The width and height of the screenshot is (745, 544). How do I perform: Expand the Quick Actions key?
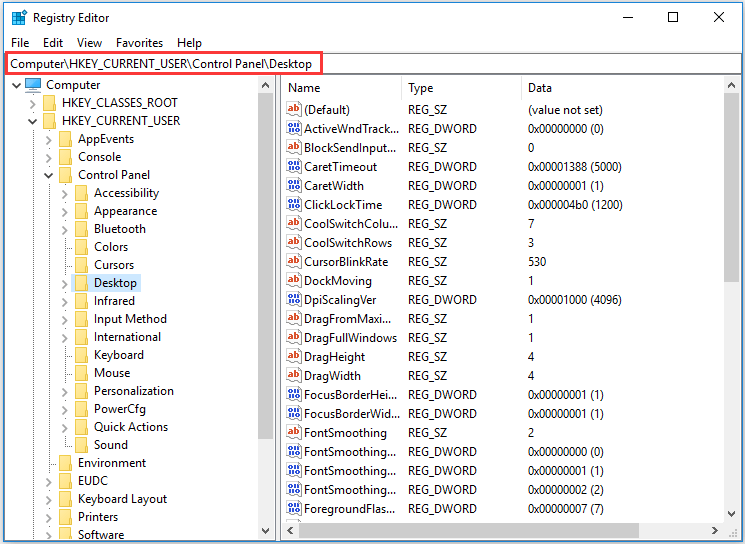(x=65, y=428)
